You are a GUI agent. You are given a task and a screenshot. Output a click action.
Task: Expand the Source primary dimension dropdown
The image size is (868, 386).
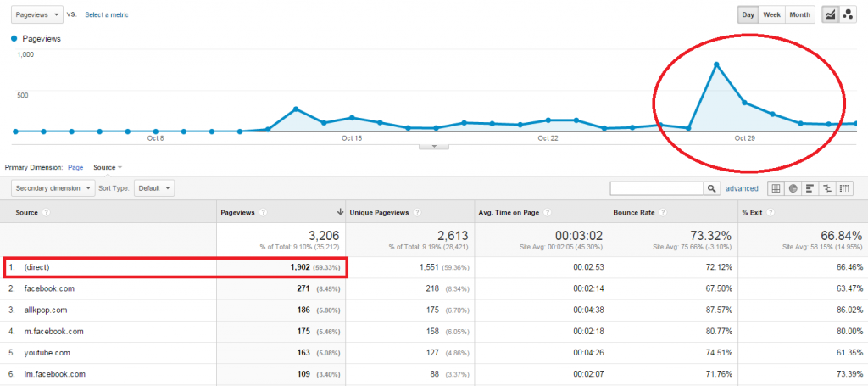[x=108, y=167]
